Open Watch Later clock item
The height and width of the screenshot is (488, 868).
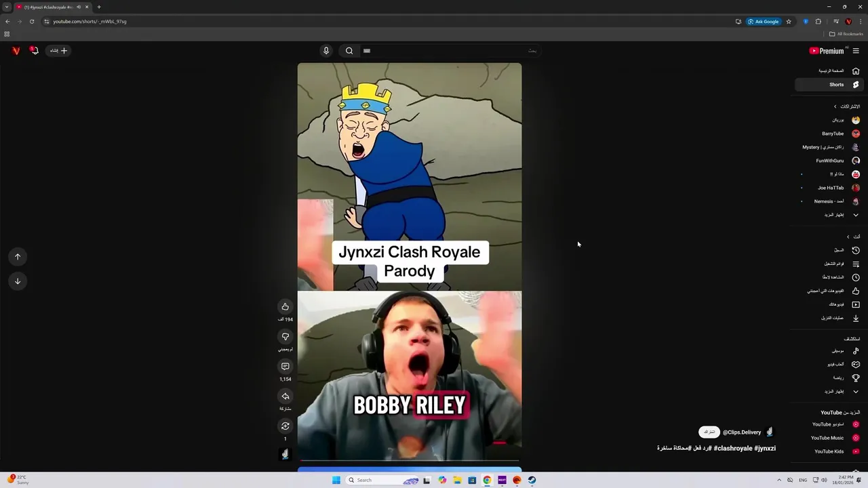(829, 277)
